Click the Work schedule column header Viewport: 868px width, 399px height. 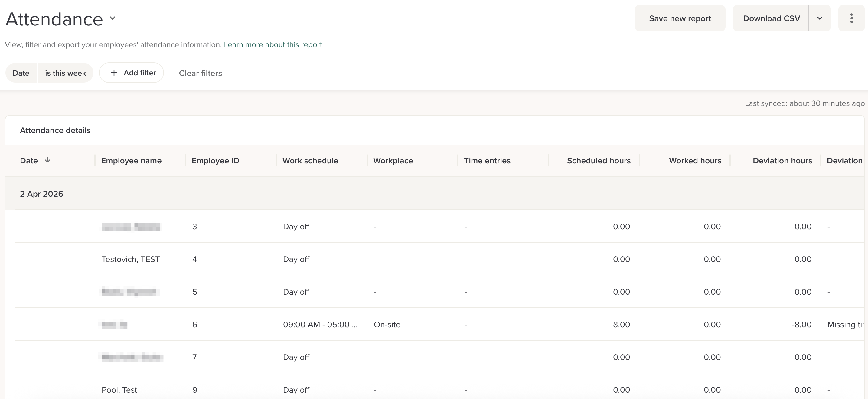(310, 161)
